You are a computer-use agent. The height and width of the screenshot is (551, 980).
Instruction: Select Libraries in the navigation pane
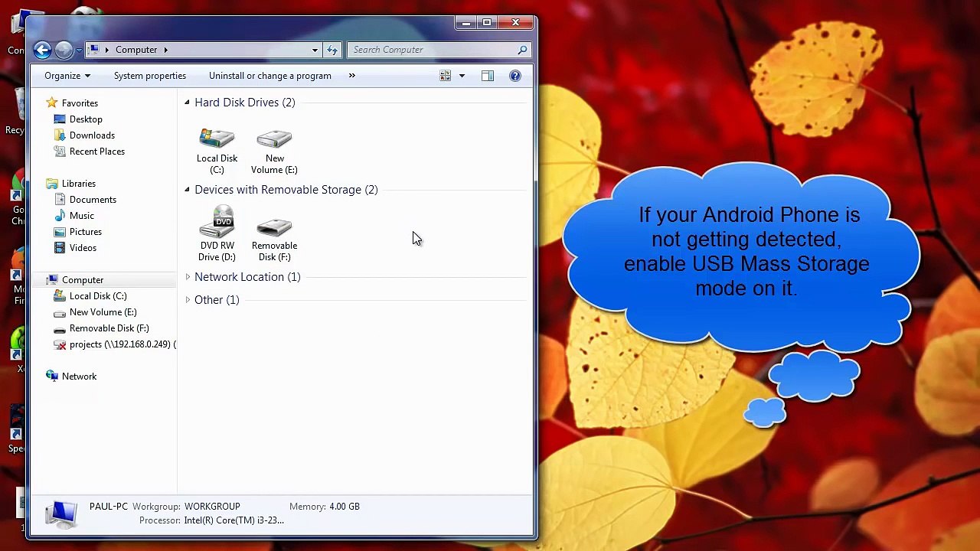[x=79, y=184]
